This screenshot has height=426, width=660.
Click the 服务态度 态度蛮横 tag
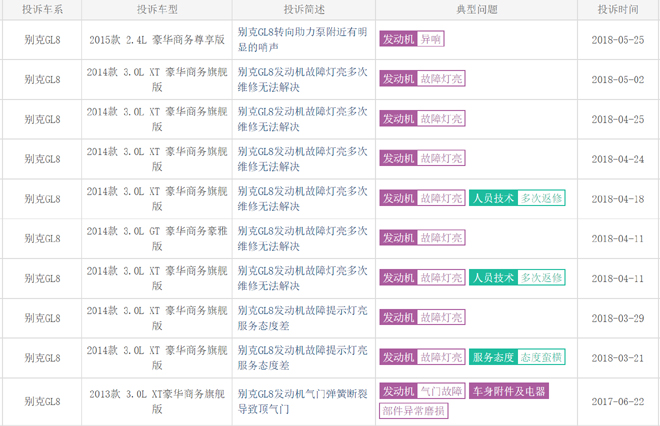click(x=517, y=357)
